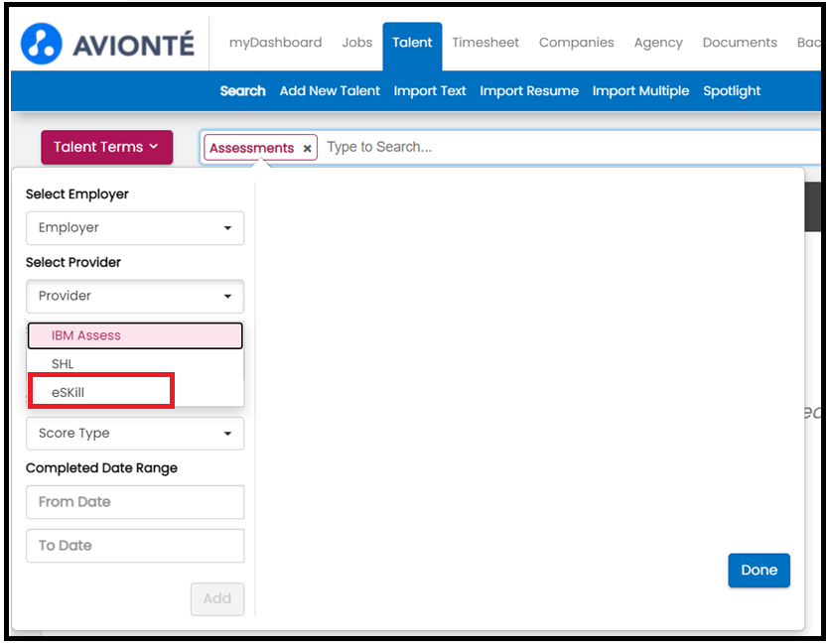Open the Documents tab
The height and width of the screenshot is (644, 829).
tap(740, 43)
